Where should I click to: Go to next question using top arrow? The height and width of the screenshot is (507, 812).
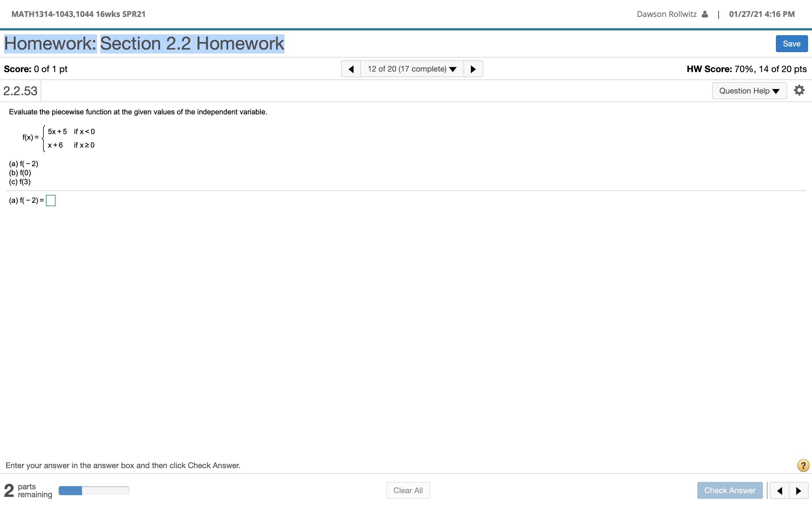(x=473, y=69)
